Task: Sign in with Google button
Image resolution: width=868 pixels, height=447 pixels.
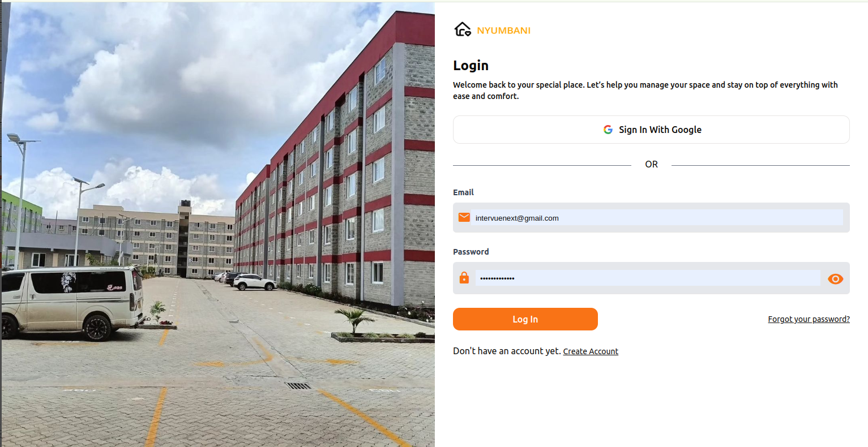Action: point(651,130)
